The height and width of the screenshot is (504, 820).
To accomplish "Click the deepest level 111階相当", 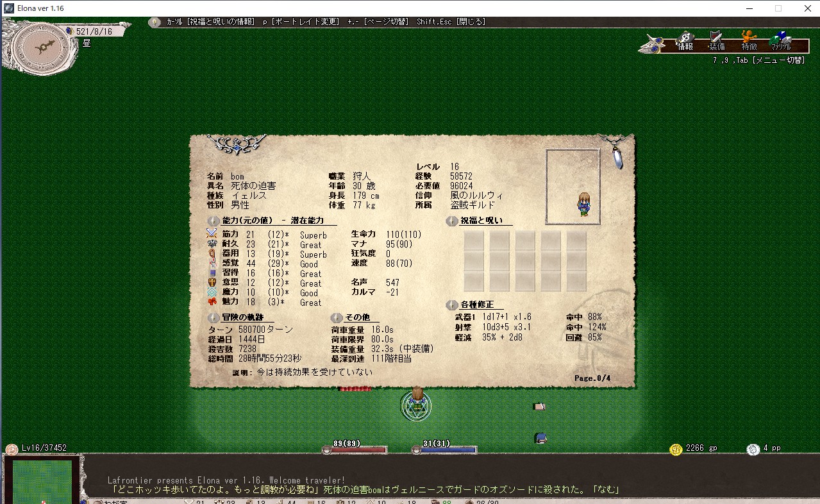I will (x=391, y=358).
